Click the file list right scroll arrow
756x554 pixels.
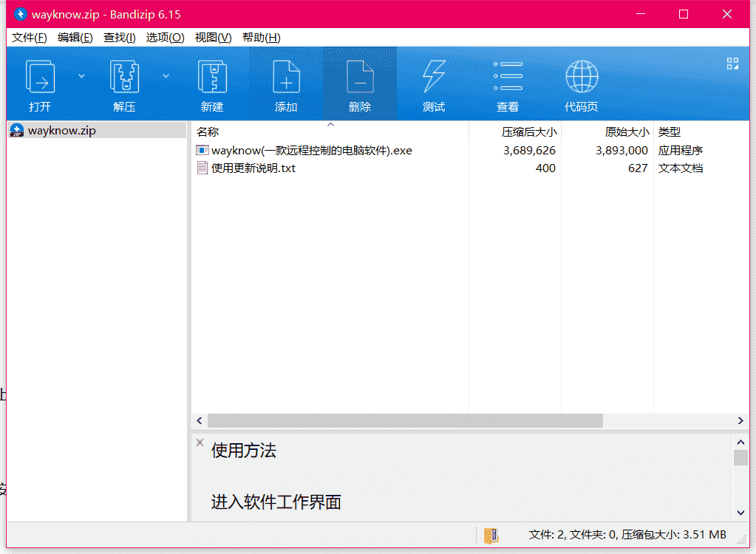pos(740,420)
